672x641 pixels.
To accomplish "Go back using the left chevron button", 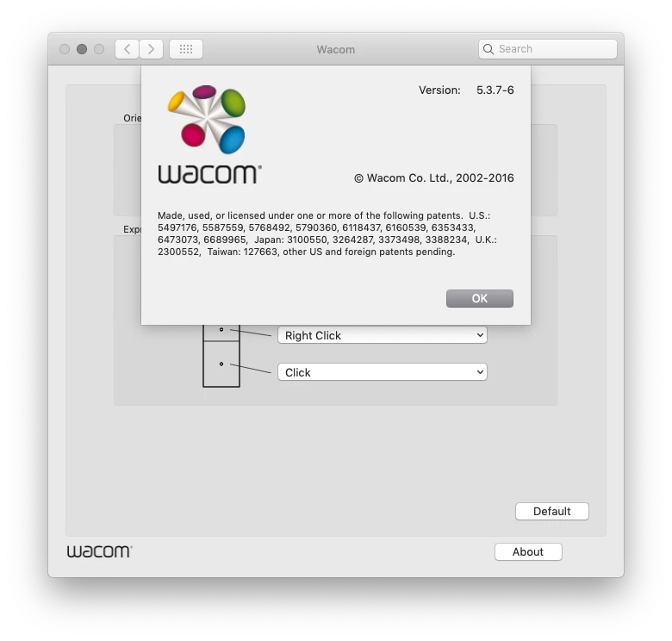I will click(127, 49).
